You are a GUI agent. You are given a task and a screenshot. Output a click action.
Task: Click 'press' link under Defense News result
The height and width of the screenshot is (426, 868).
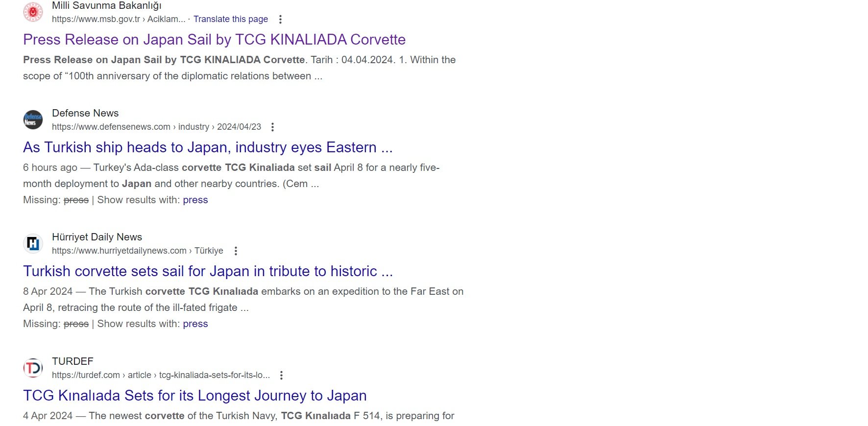[x=195, y=200]
